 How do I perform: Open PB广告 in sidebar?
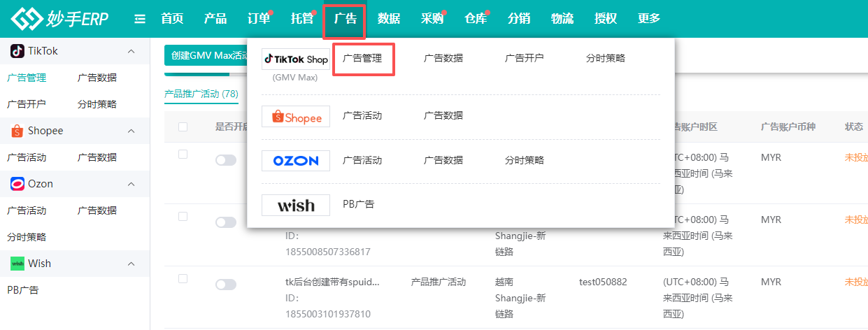23,290
